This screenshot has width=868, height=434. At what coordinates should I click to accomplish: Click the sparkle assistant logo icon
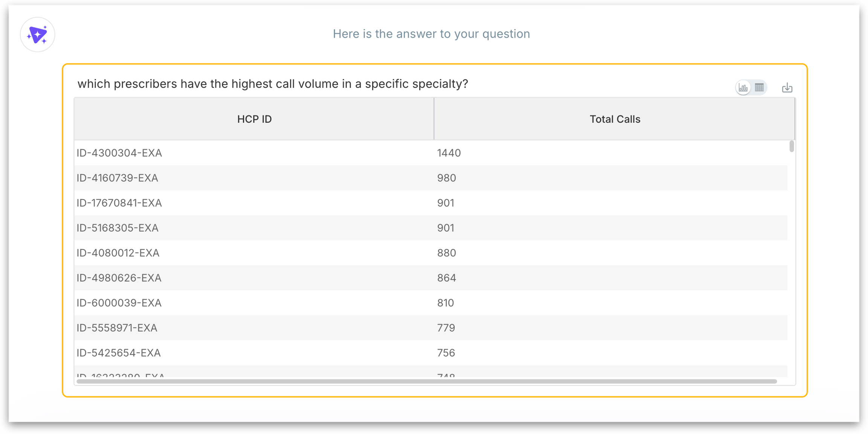[x=37, y=35]
